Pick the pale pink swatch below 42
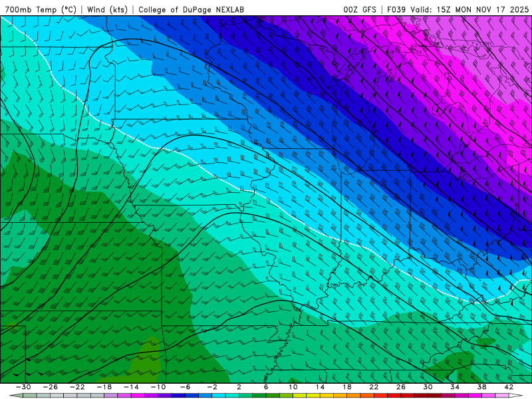 click(503, 396)
